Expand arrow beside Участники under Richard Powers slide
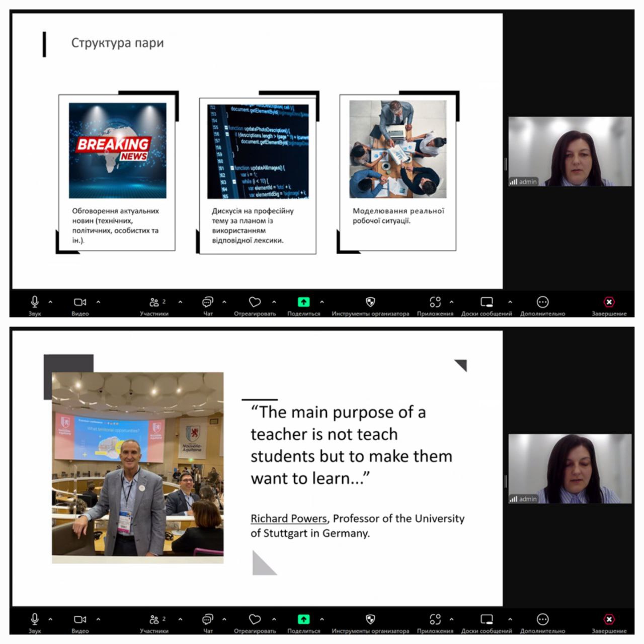 tap(180, 619)
